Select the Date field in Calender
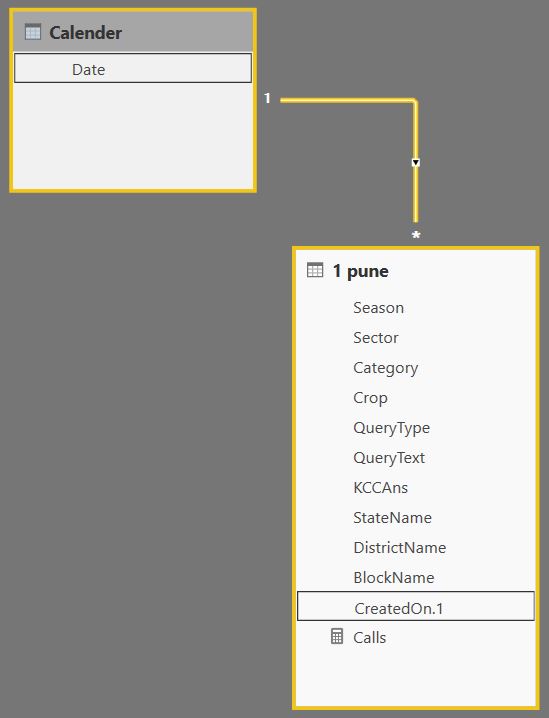The width and height of the screenshot is (549, 718). click(133, 68)
